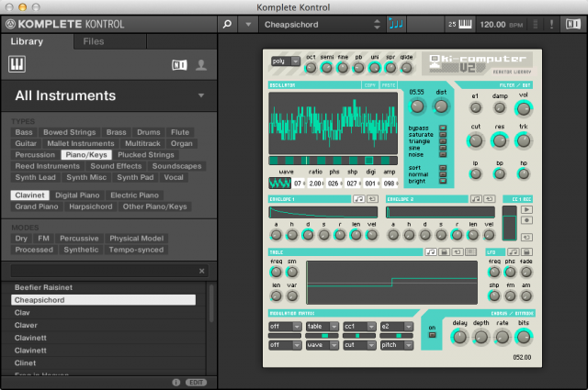Open the poly voice mode dropdown
Image resolution: width=588 pixels, height=390 pixels.
pos(285,61)
